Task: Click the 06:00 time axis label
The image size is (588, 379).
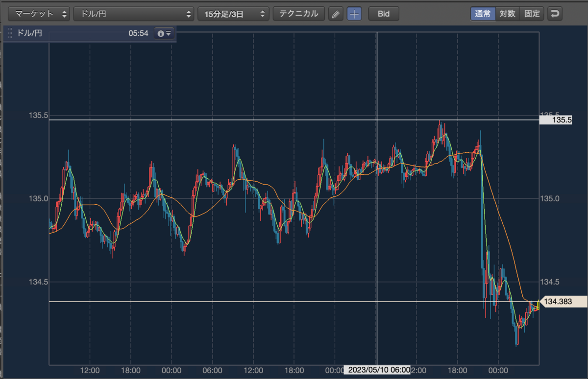Action: [x=213, y=370]
